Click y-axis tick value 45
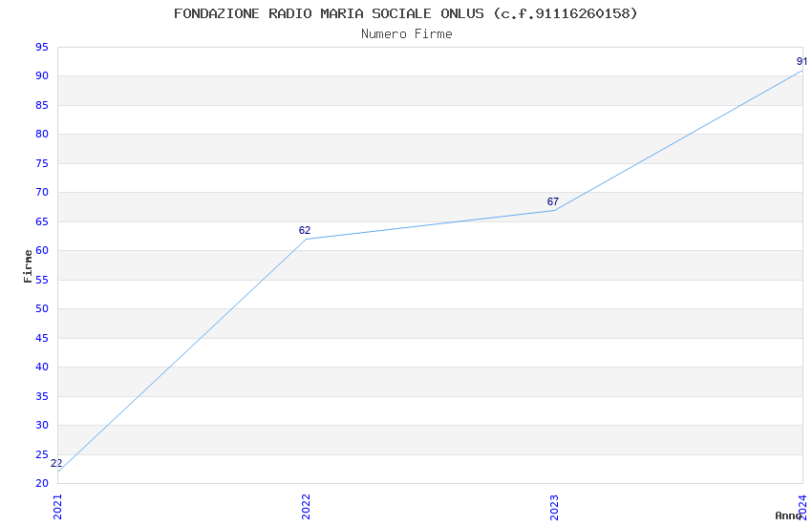Screen dimensions: 812x525 coord(42,338)
